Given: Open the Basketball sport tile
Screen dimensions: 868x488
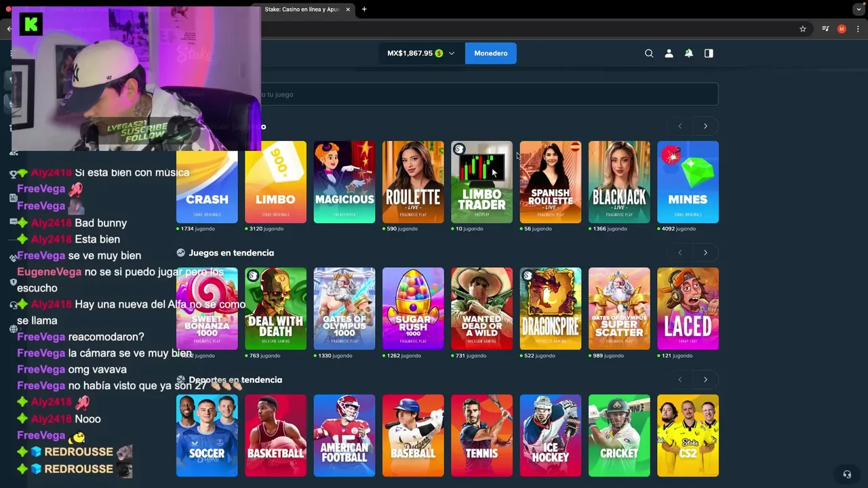Looking at the screenshot, I should click(x=275, y=435).
